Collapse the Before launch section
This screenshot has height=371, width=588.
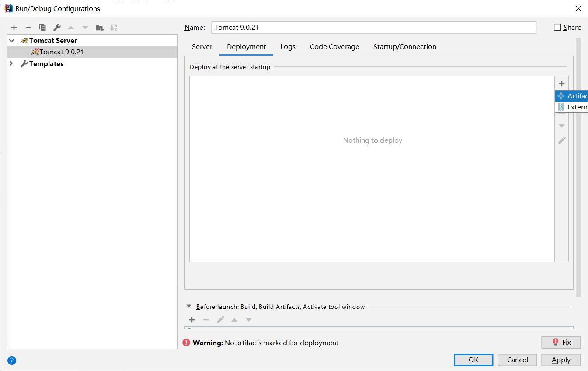click(189, 306)
